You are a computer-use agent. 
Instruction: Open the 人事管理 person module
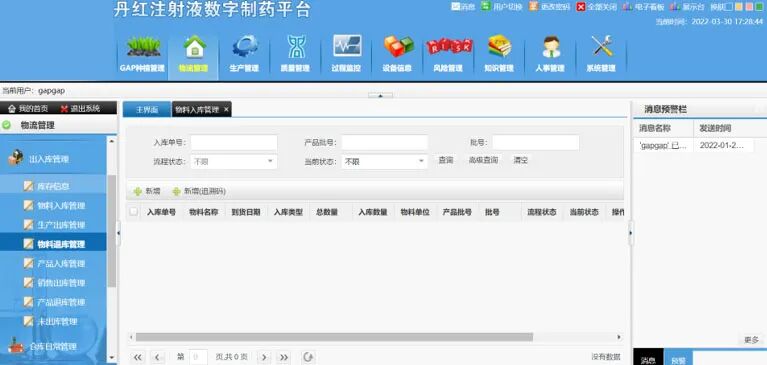pos(550,54)
